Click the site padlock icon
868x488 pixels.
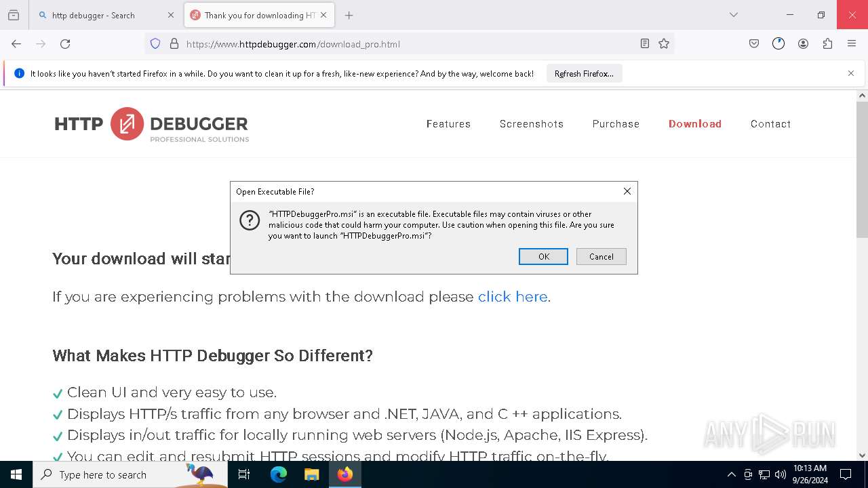(x=174, y=44)
